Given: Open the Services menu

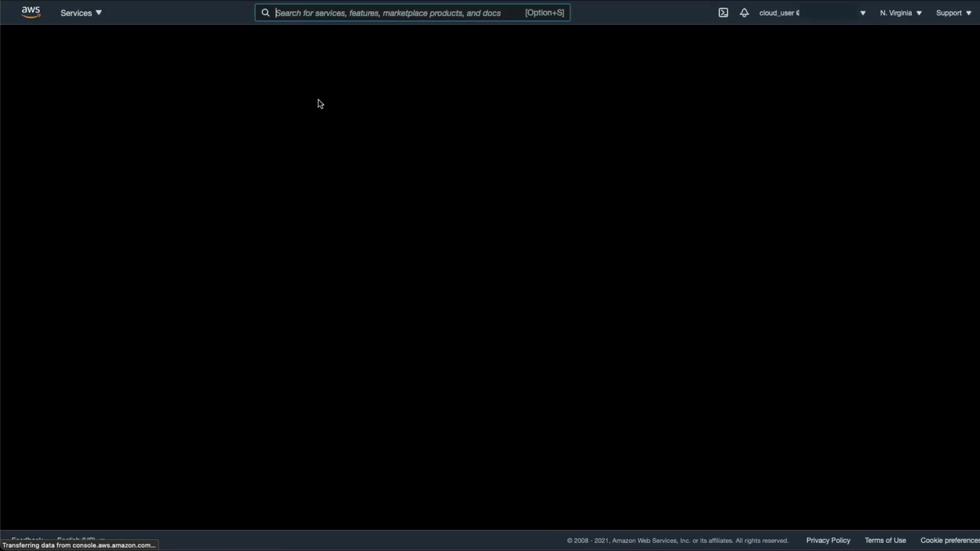Looking at the screenshot, I should coord(76,13).
